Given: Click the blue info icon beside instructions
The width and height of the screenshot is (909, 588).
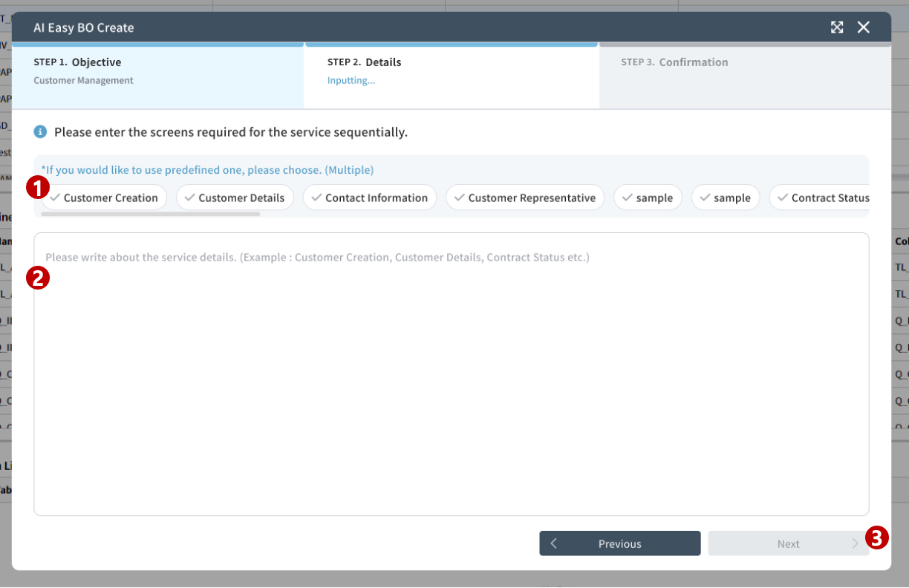Looking at the screenshot, I should point(40,132).
